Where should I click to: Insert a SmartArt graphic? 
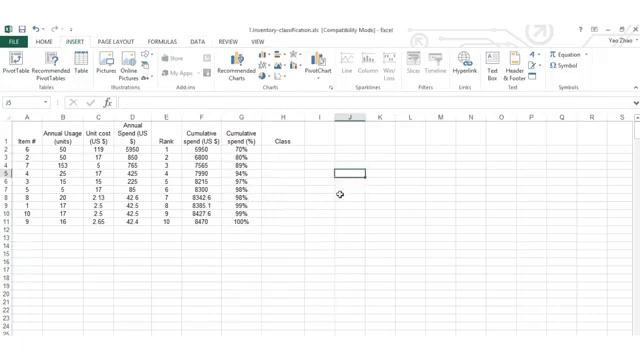145,65
